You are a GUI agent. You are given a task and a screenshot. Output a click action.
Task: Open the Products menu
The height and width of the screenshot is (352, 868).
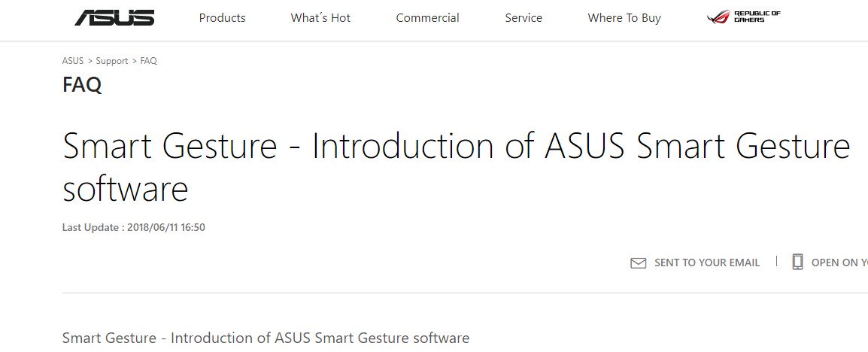222,18
